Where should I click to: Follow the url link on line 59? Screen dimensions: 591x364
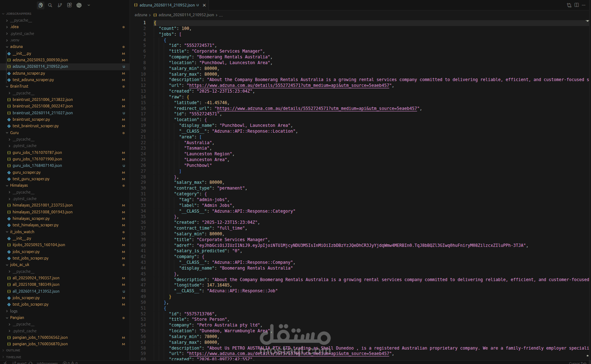(289, 354)
